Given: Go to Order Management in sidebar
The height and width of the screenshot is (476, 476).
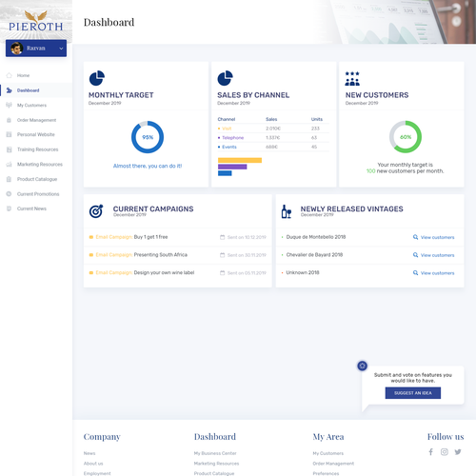Looking at the screenshot, I should (x=36, y=120).
